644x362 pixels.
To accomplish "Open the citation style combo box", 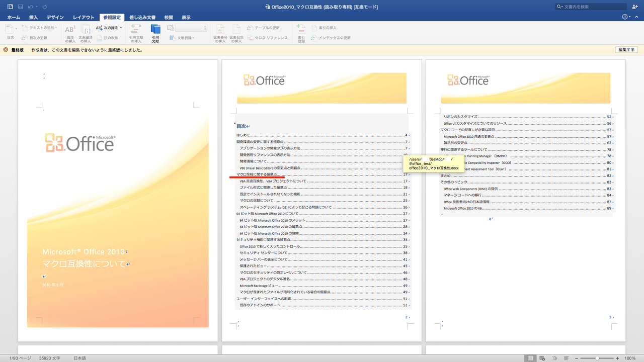I will 191,28.
